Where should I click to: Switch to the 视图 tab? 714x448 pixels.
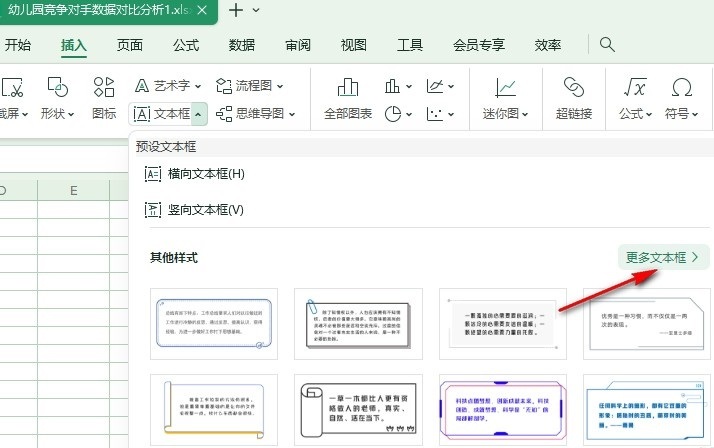click(x=354, y=45)
